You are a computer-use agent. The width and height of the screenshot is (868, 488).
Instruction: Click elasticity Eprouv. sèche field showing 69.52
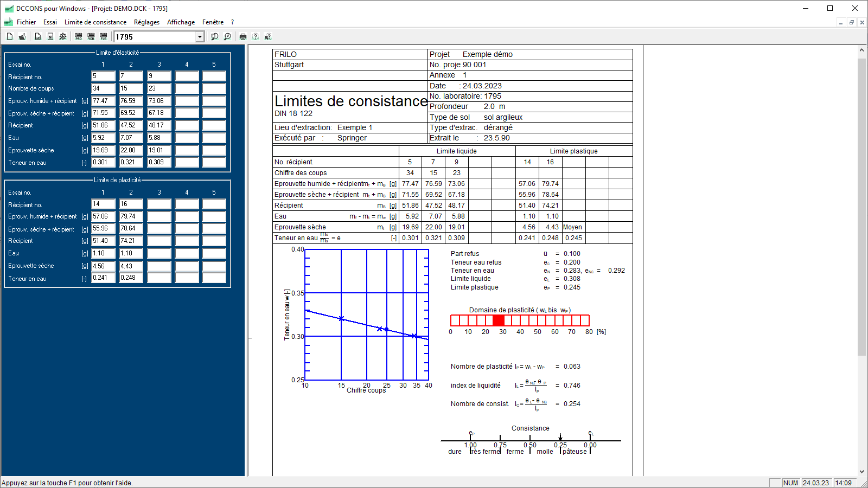click(131, 113)
